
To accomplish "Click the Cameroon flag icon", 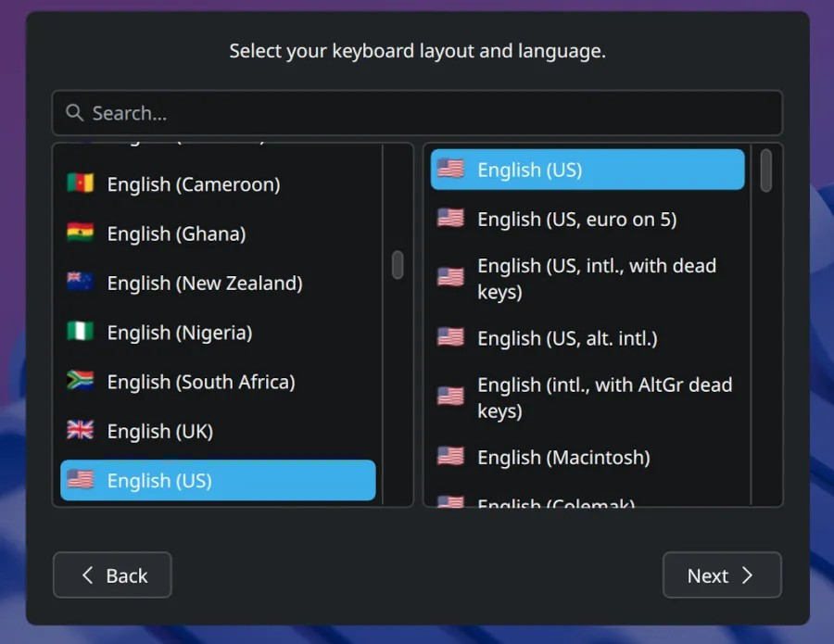I will (81, 184).
